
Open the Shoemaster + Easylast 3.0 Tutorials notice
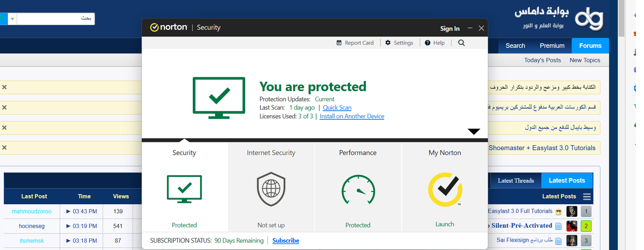click(x=542, y=148)
